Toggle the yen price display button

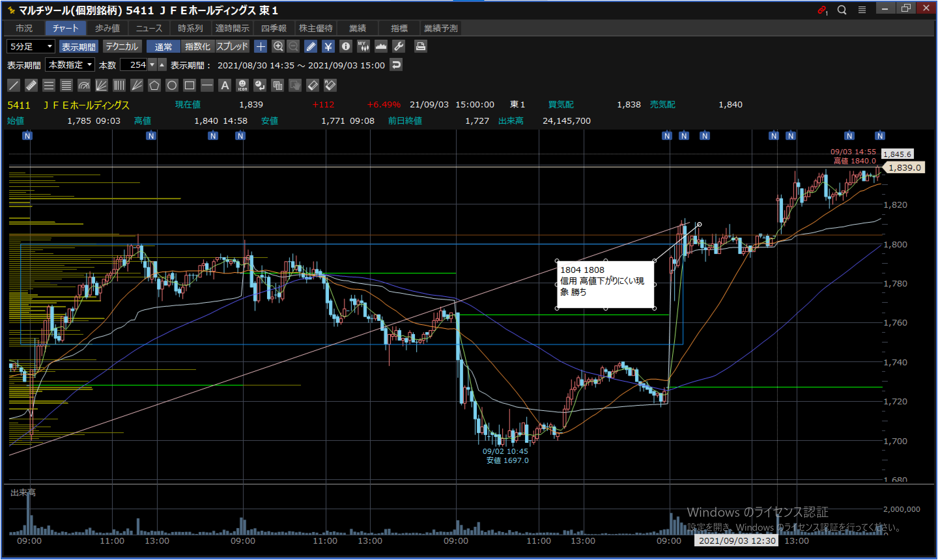328,47
